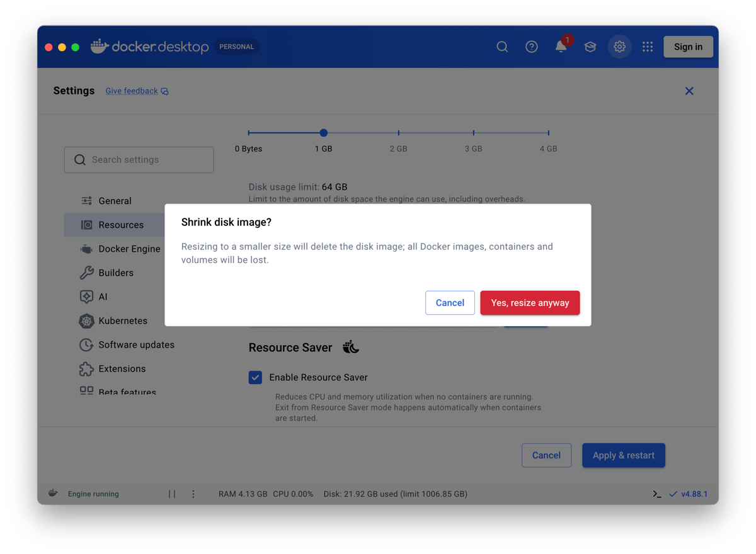Click the v4.88.1 version label

pos(694,494)
